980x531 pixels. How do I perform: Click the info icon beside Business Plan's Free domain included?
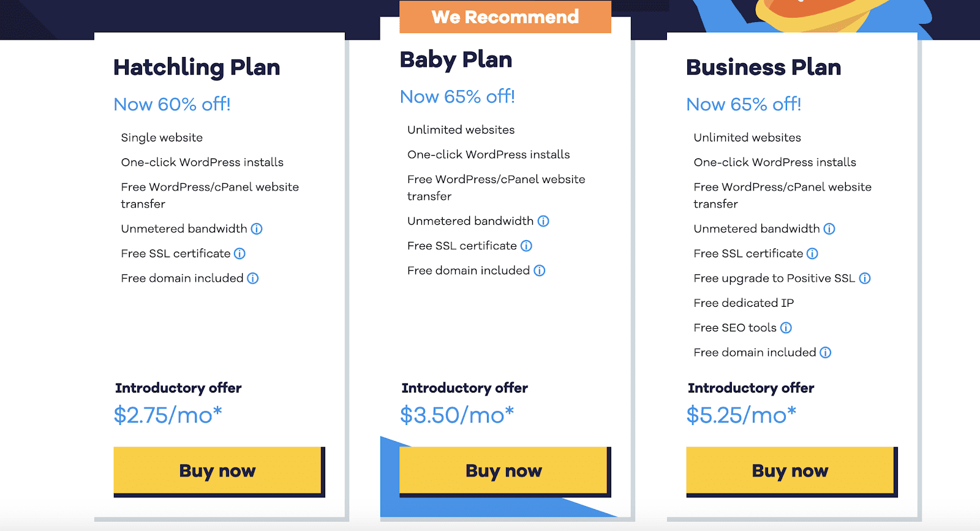pos(826,352)
